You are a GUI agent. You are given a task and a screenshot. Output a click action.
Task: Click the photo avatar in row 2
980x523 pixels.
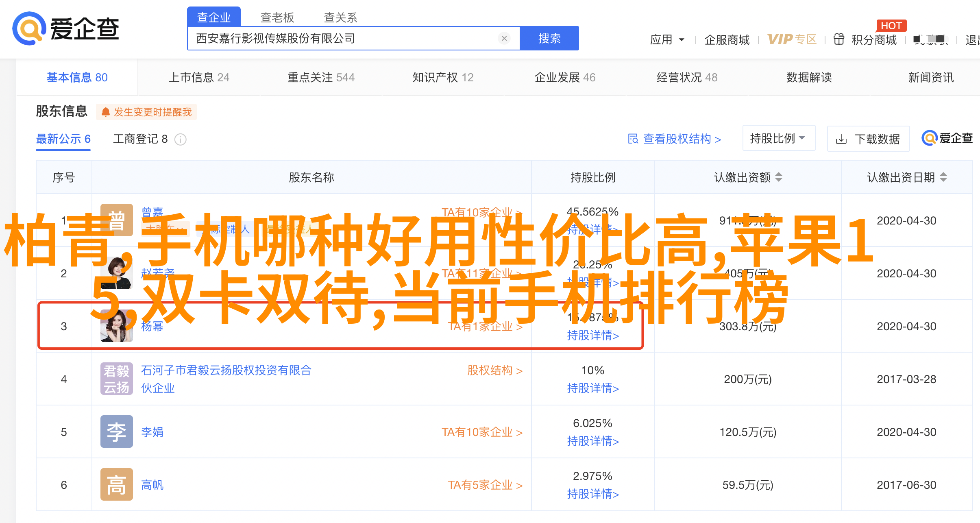click(117, 273)
